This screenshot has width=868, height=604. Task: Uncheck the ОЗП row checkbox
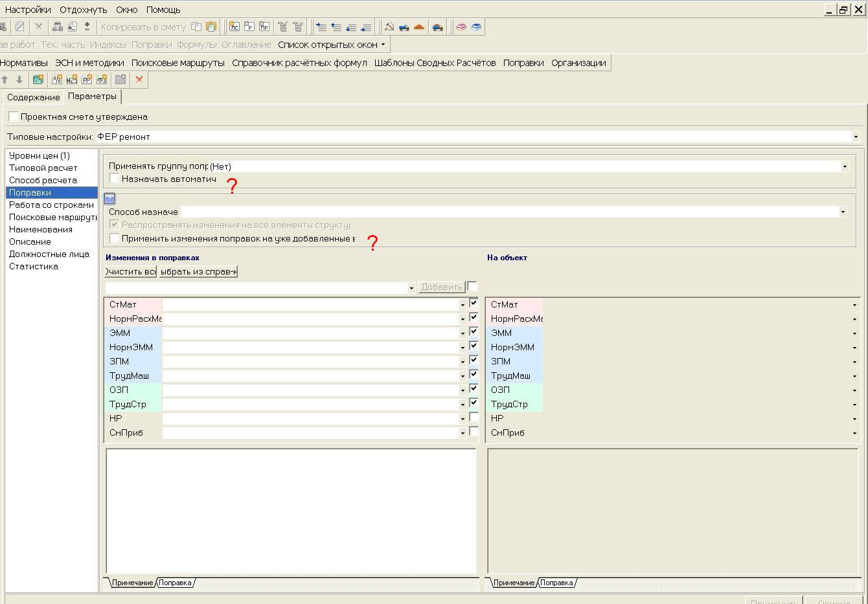point(474,388)
